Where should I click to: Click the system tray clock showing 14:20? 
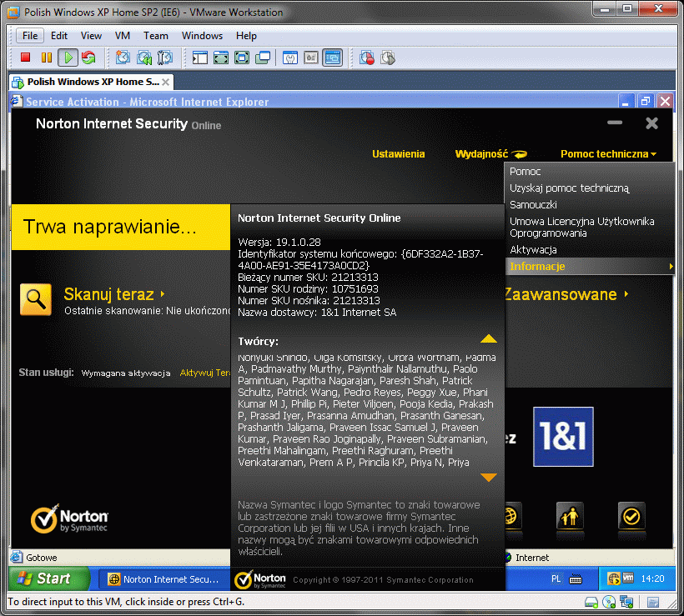point(652,578)
